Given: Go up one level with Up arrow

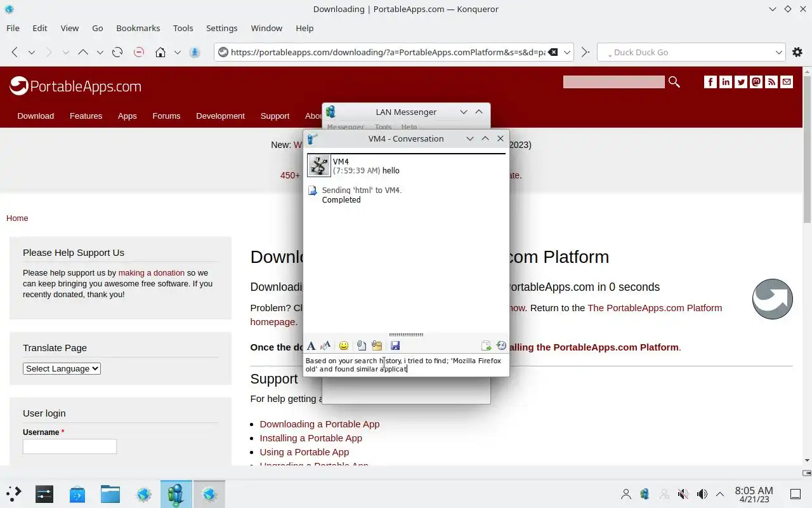Looking at the screenshot, I should (82, 52).
